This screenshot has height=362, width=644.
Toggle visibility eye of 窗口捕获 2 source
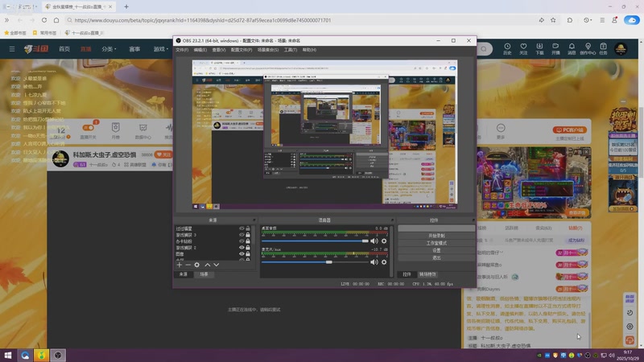click(242, 248)
